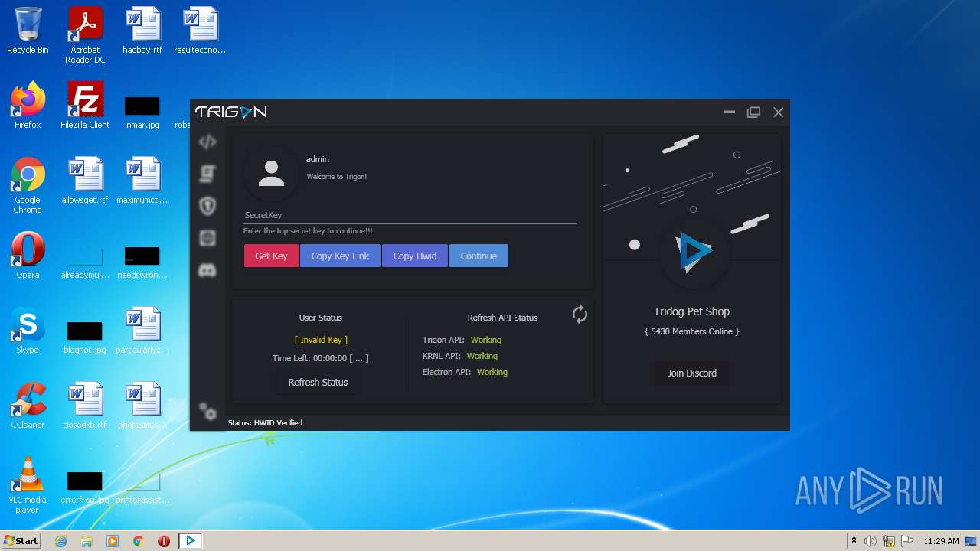The image size is (980, 551).
Task: Open Acrobat Reader DC desktop shortcut
Action: point(85,35)
